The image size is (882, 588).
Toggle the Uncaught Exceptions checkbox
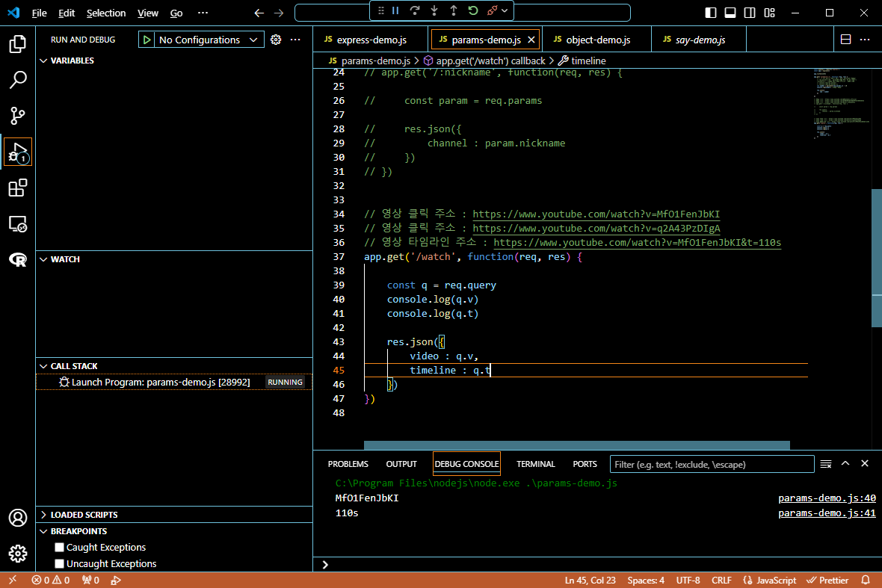click(59, 564)
